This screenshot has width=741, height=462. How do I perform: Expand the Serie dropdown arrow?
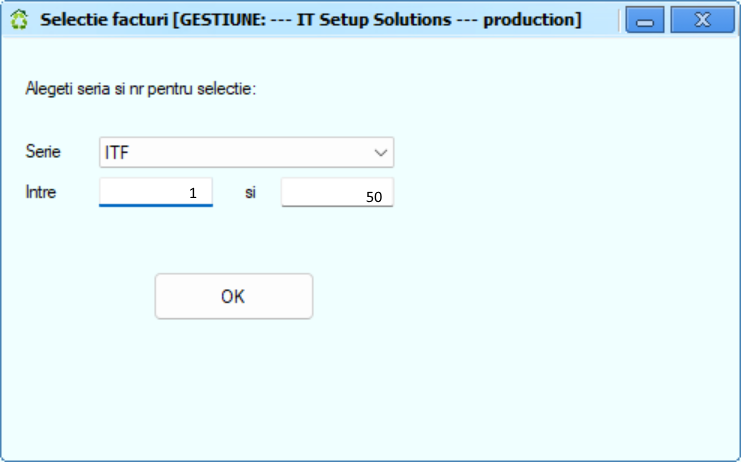tap(380, 153)
